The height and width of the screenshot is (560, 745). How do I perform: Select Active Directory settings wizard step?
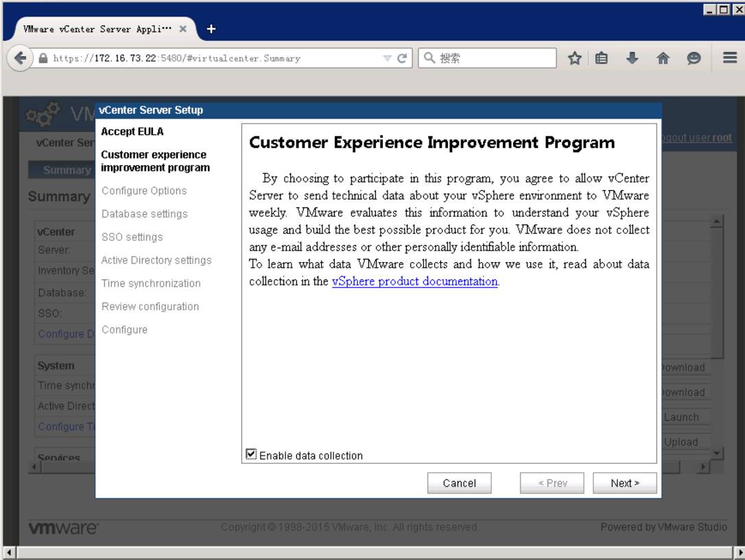(156, 261)
